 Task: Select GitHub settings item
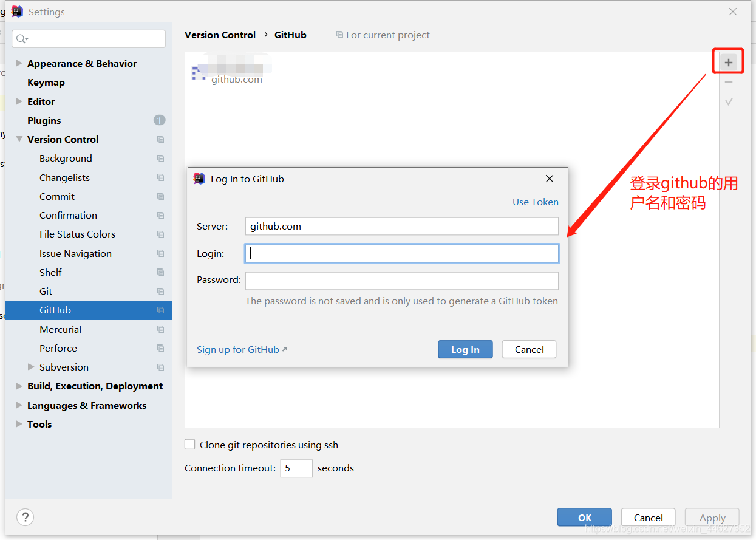[89, 310]
